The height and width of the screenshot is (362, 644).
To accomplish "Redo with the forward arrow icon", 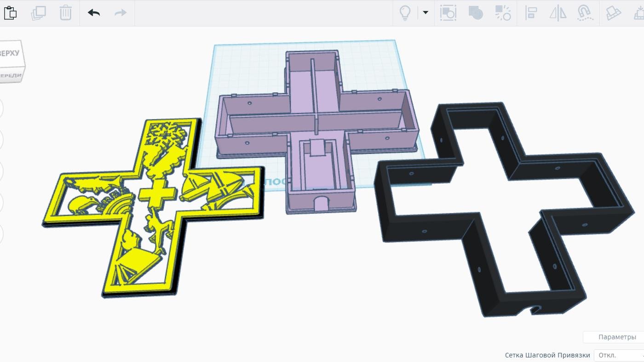I will pos(121,13).
